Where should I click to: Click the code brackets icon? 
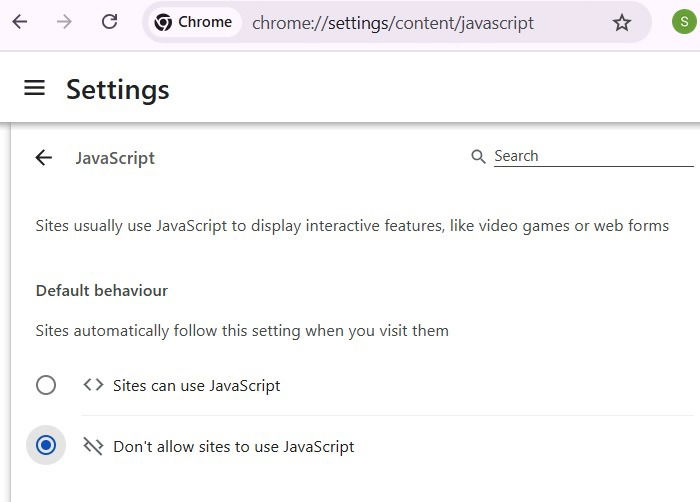[93, 385]
